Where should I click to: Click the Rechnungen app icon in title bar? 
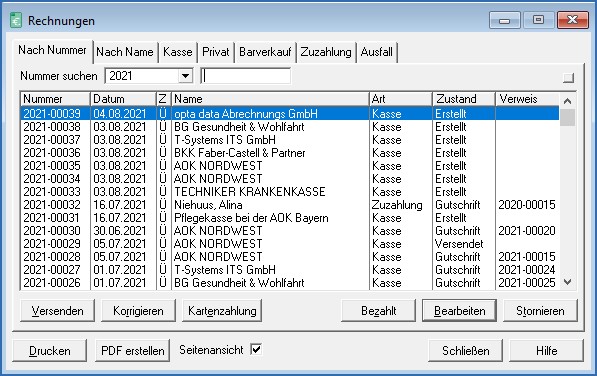(x=16, y=20)
